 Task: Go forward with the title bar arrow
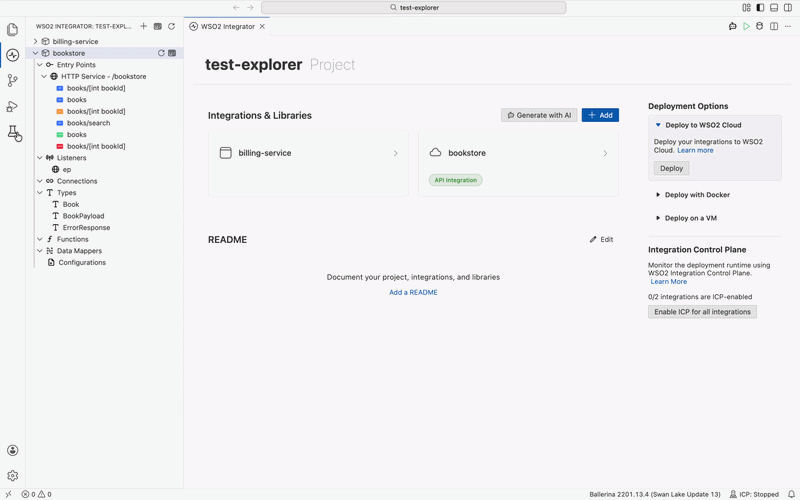click(250, 7)
